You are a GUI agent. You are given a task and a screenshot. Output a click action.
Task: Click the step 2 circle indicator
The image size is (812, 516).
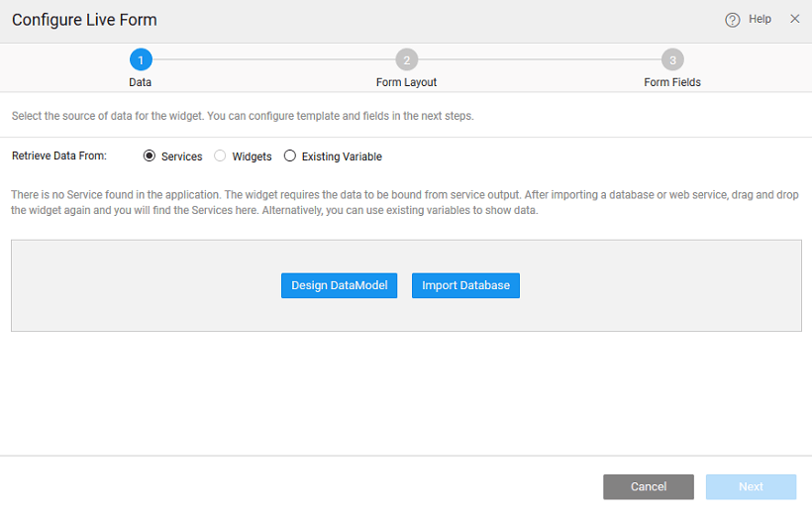click(406, 59)
